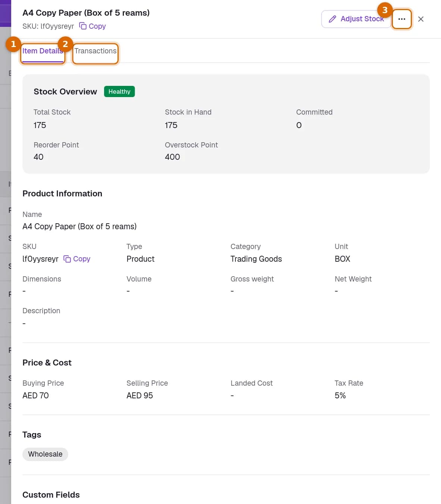Click the Unit value BOX

pos(343,259)
